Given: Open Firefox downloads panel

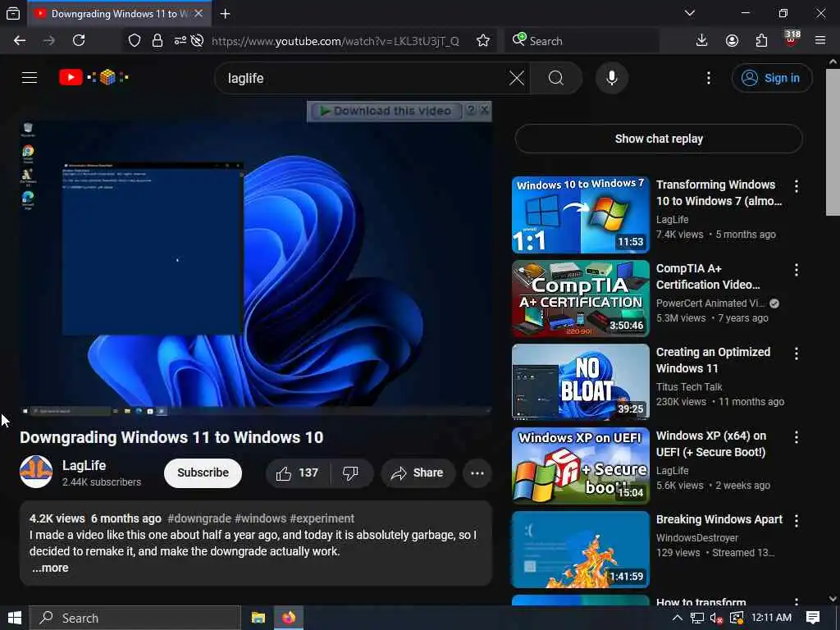Looking at the screenshot, I should [x=702, y=41].
